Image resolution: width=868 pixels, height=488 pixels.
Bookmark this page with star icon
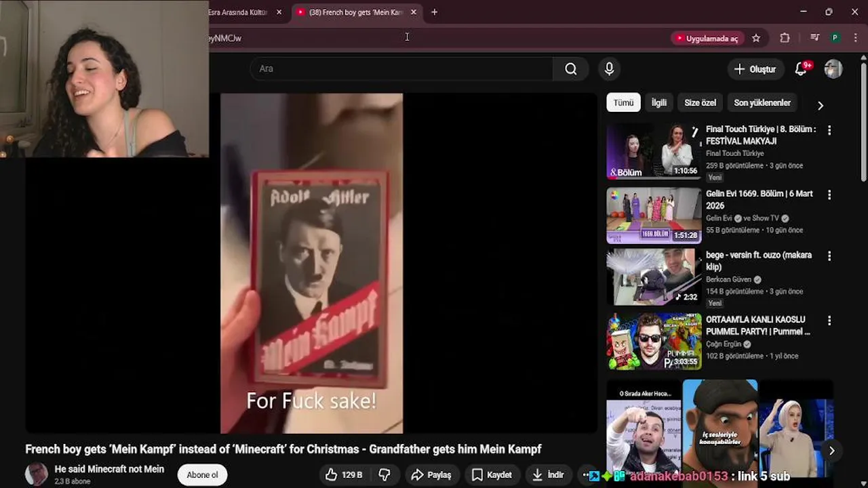tap(756, 38)
